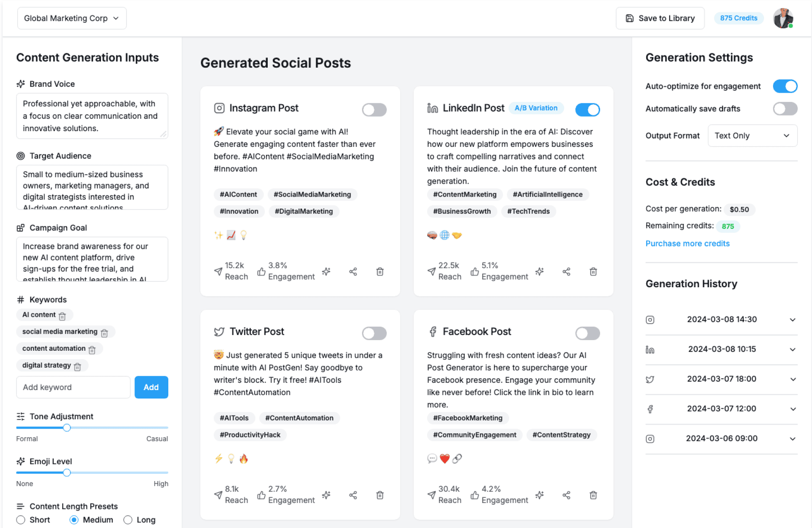Image resolution: width=812 pixels, height=528 pixels.
Task: Delete the Instagram Post card
Action: coord(380,272)
